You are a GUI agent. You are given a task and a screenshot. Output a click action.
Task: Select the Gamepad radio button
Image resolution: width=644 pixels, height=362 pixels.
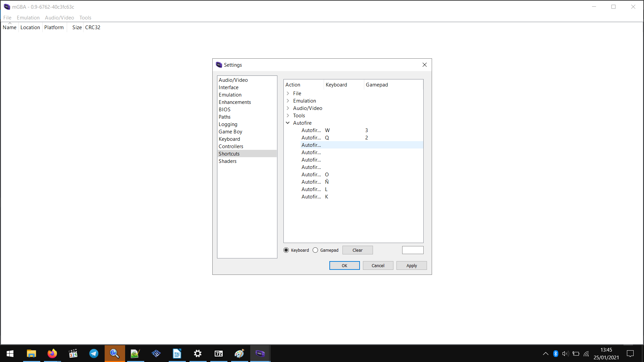tap(315, 250)
